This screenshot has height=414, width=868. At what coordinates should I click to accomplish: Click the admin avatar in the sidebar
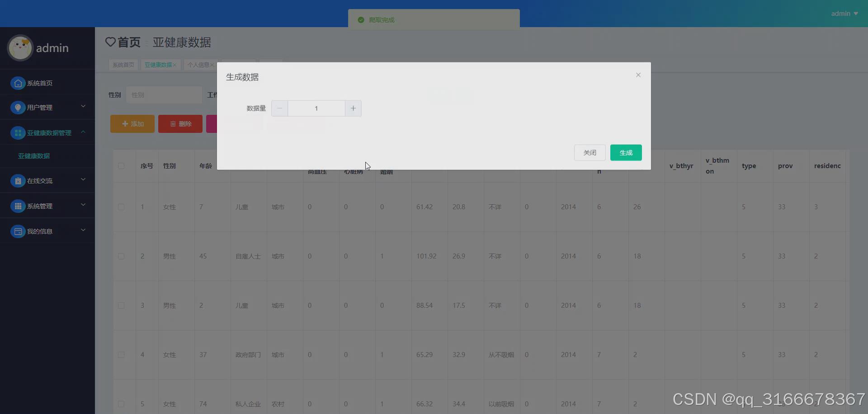point(19,47)
